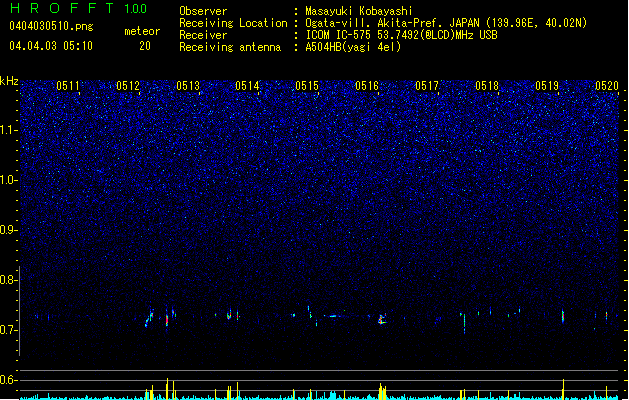Click the Receiving Location label
The width and height of the screenshot is (629, 400).
pos(233,23)
